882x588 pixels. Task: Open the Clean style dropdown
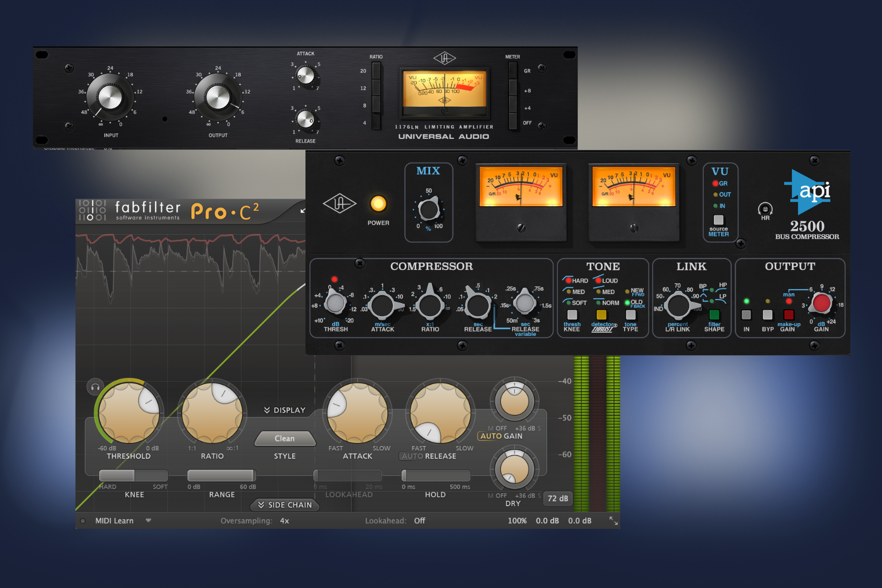(x=285, y=439)
